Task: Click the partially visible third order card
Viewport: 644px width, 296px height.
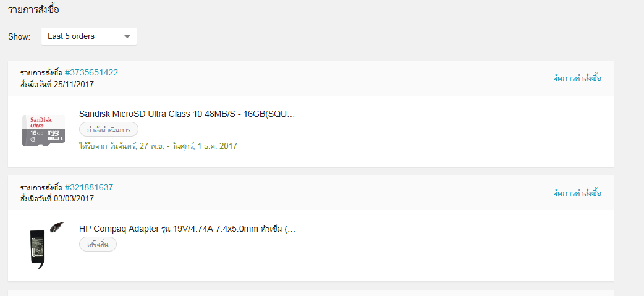Action: tap(311, 293)
